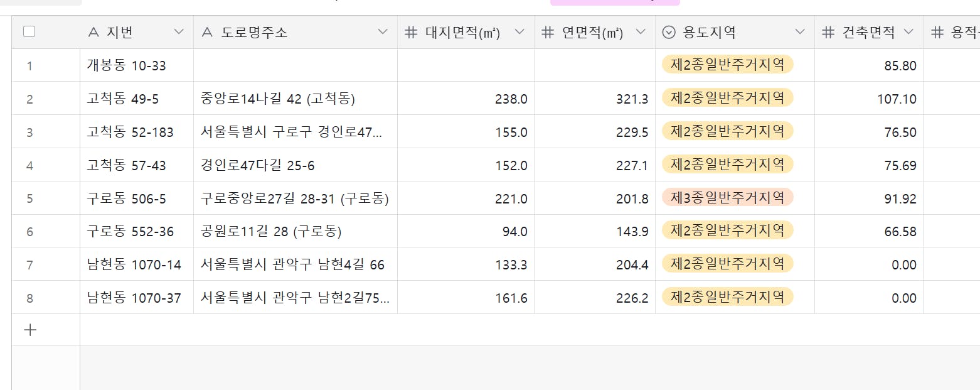
Task: Click row number 8
Action: pos(29,298)
